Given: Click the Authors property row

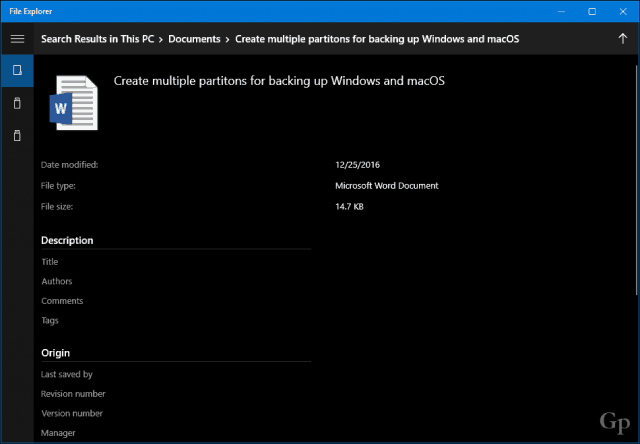Looking at the screenshot, I should (56, 281).
